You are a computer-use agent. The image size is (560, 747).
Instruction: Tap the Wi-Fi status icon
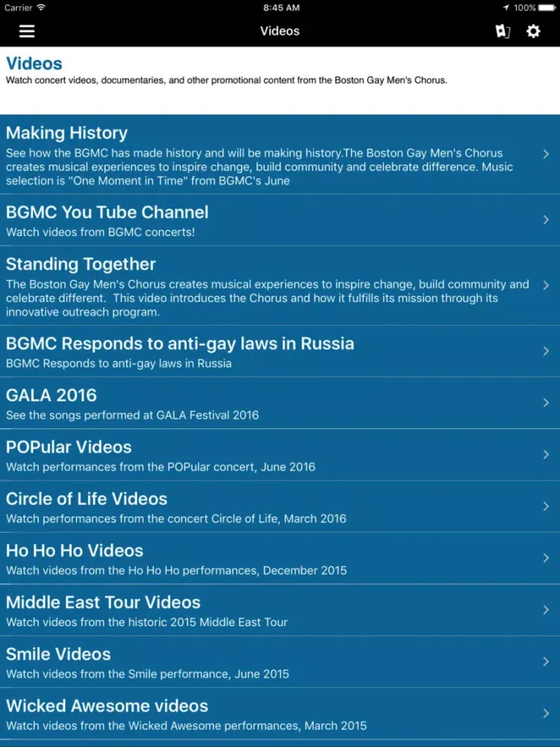[41, 7]
